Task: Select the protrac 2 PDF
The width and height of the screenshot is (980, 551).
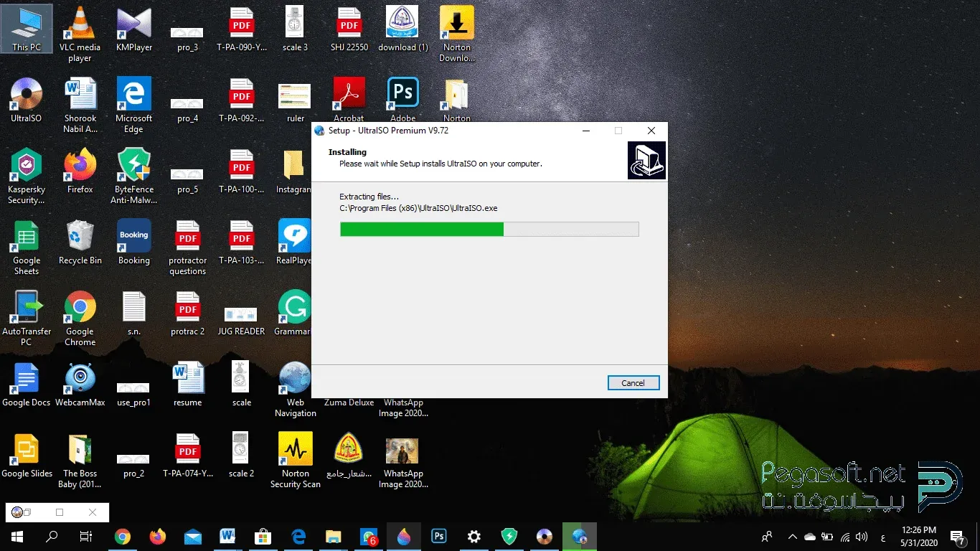Action: pos(187,314)
